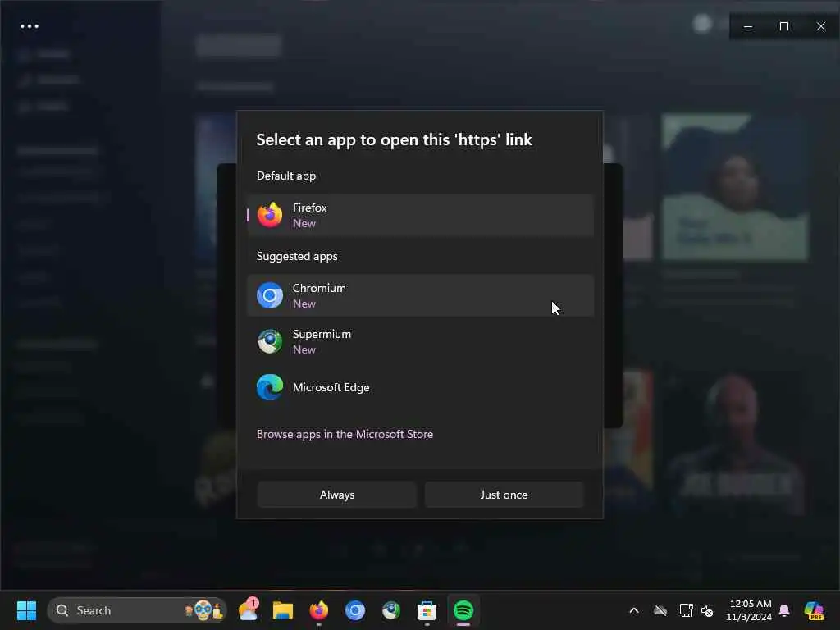Select Firefox as the default app

click(421, 216)
